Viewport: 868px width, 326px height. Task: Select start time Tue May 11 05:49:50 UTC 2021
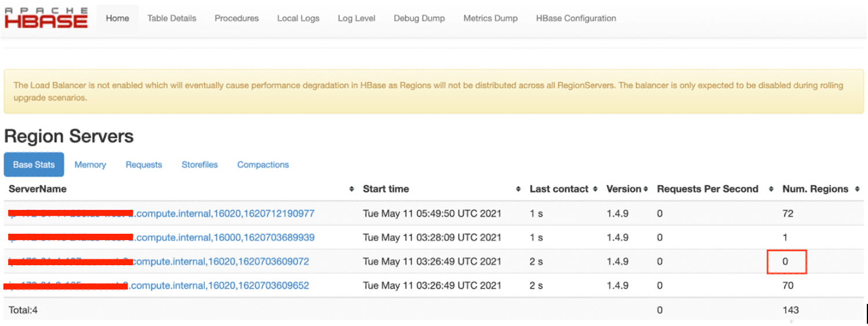tap(432, 213)
